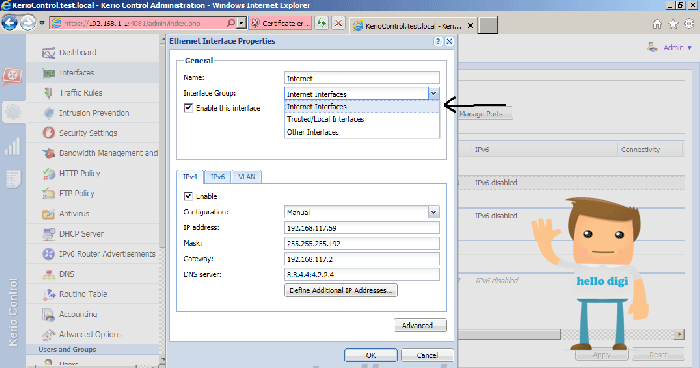
Task: Select Internet Interfaces from the dropdown list
Action: coord(362,106)
